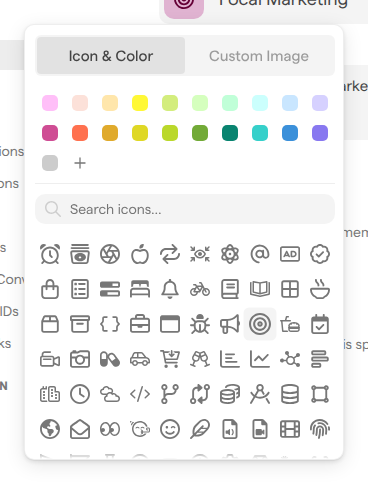The height and width of the screenshot is (484, 368).
Task: Pick the open envelope icon
Action: click(80, 429)
